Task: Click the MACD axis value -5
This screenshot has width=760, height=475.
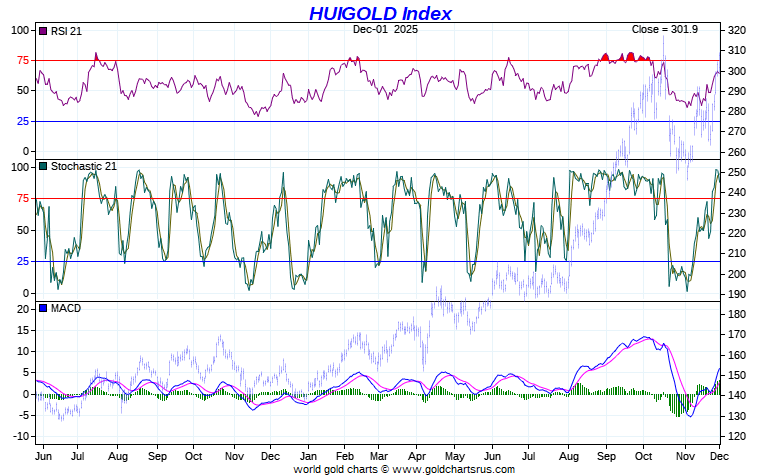Action: tap(23, 415)
